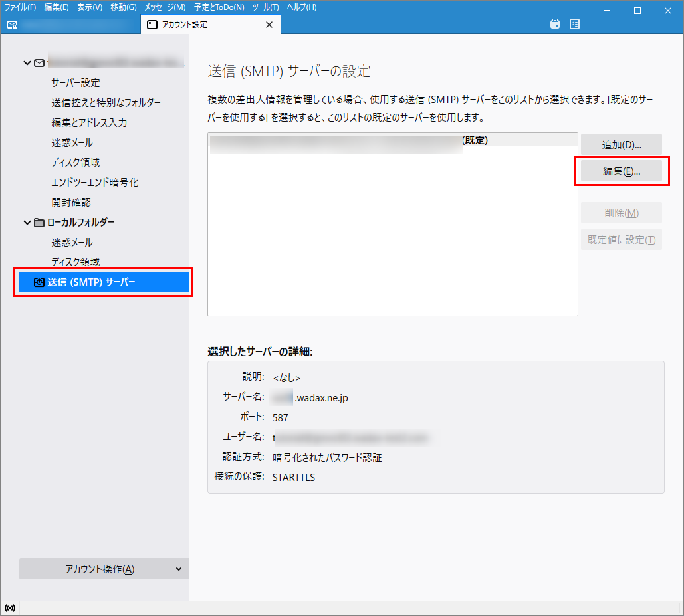Viewport: 684px width, 616px height.
Task: Minimize the Thunderbird window
Action: [607, 11]
